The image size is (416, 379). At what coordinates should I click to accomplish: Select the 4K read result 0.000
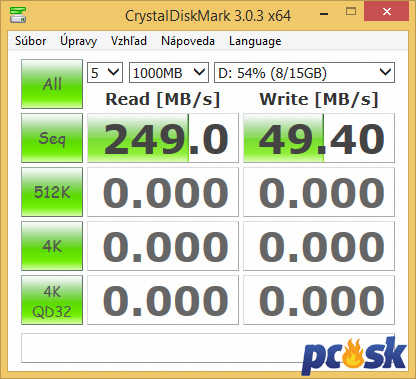pos(163,246)
